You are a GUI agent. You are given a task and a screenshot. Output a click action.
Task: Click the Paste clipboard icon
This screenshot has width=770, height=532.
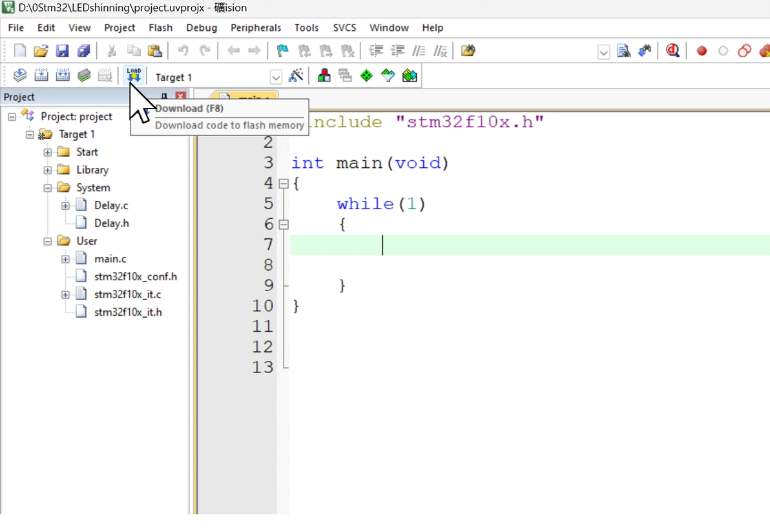pos(154,50)
